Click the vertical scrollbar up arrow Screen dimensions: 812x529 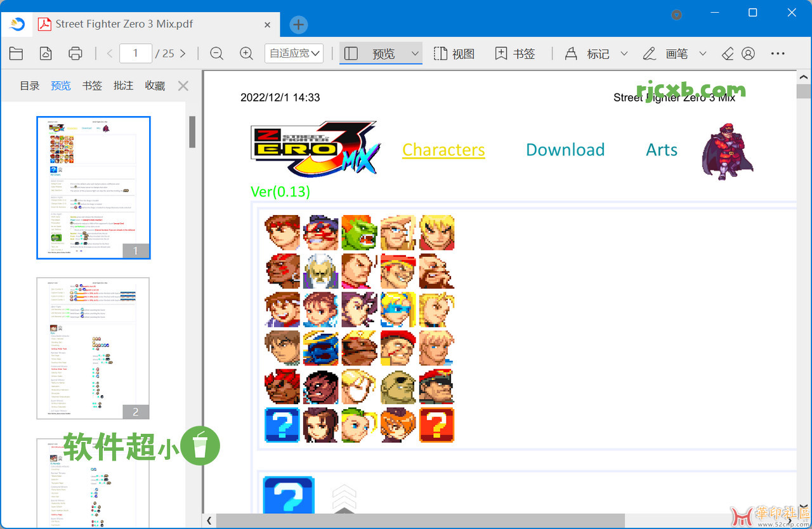[x=804, y=76]
